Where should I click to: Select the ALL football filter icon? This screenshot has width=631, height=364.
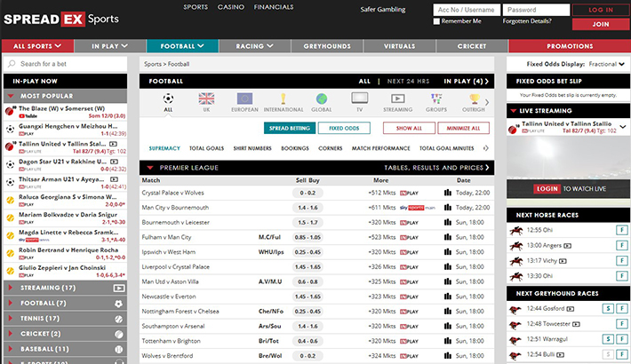click(x=168, y=99)
